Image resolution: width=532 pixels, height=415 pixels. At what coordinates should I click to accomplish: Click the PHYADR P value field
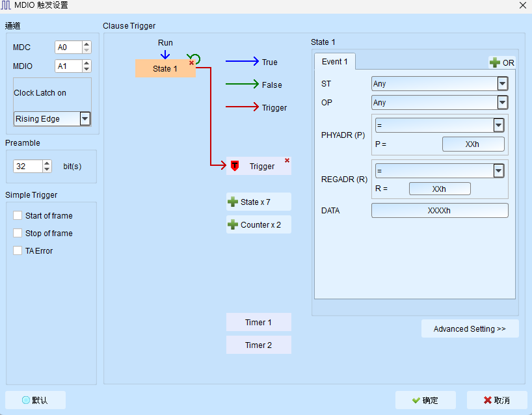coord(473,144)
